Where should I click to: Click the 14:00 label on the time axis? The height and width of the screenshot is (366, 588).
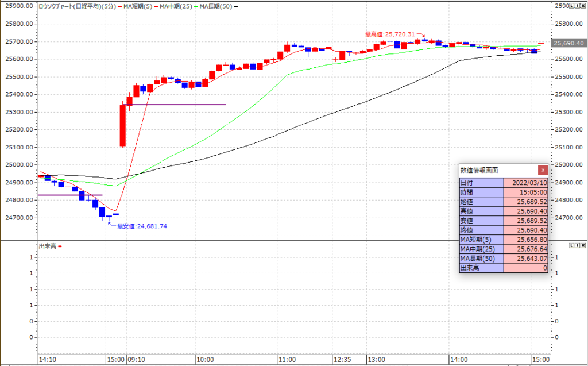click(459, 360)
